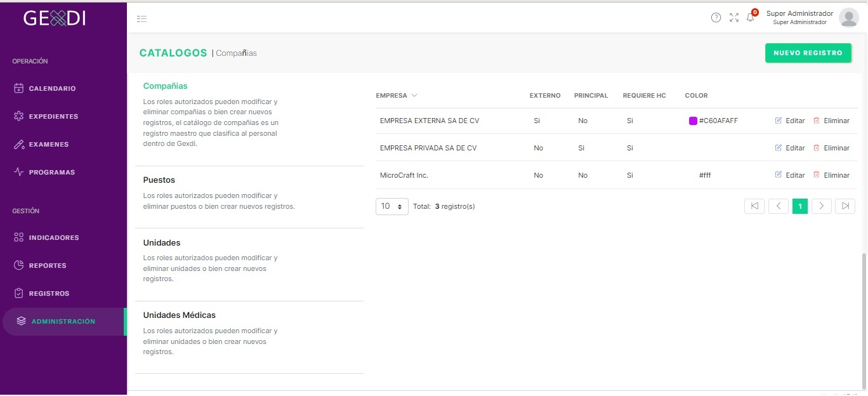
Task: Collapse sidebar with the menu toggle icon
Action: tap(142, 19)
